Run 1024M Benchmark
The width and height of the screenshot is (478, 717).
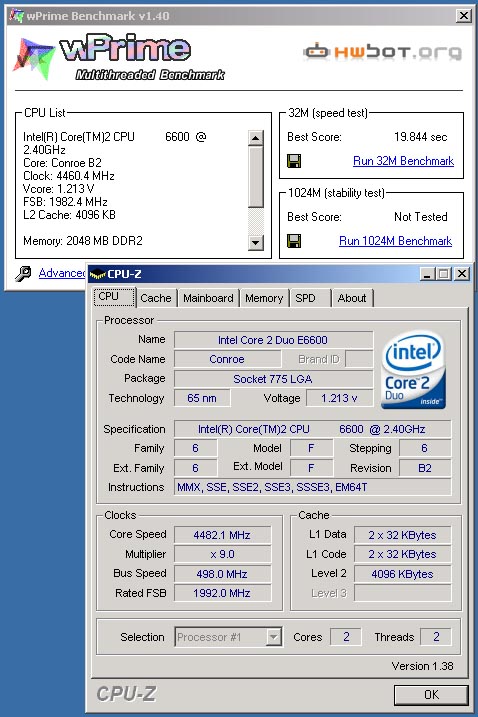click(395, 241)
